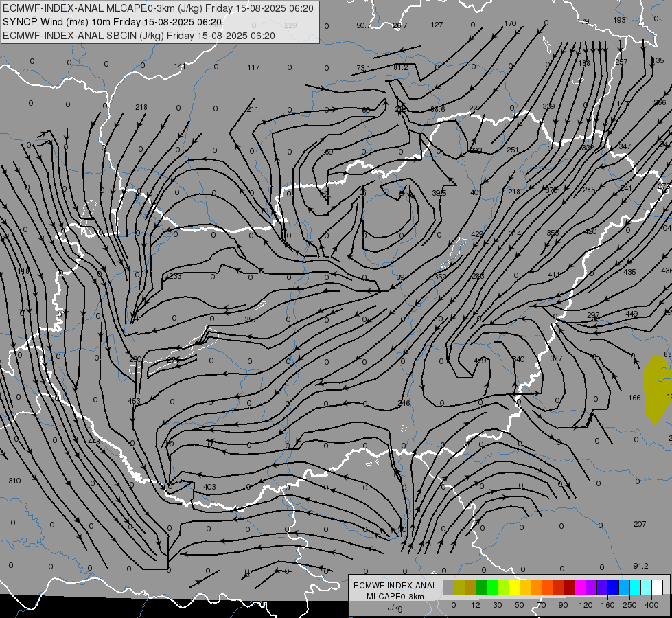Click the map value 86.6
This screenshot has height=618, width=672.
(437, 109)
